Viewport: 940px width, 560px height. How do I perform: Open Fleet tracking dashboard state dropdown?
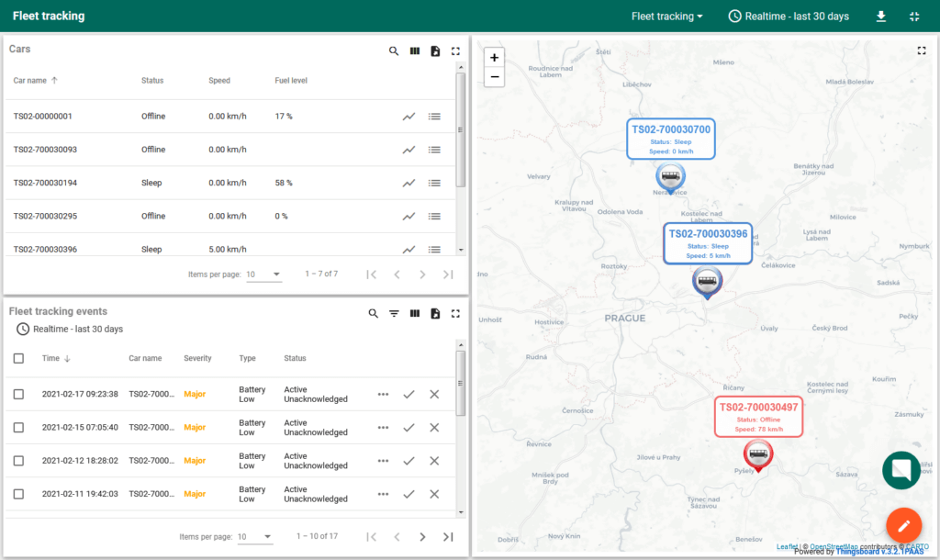pyautogui.click(x=666, y=17)
